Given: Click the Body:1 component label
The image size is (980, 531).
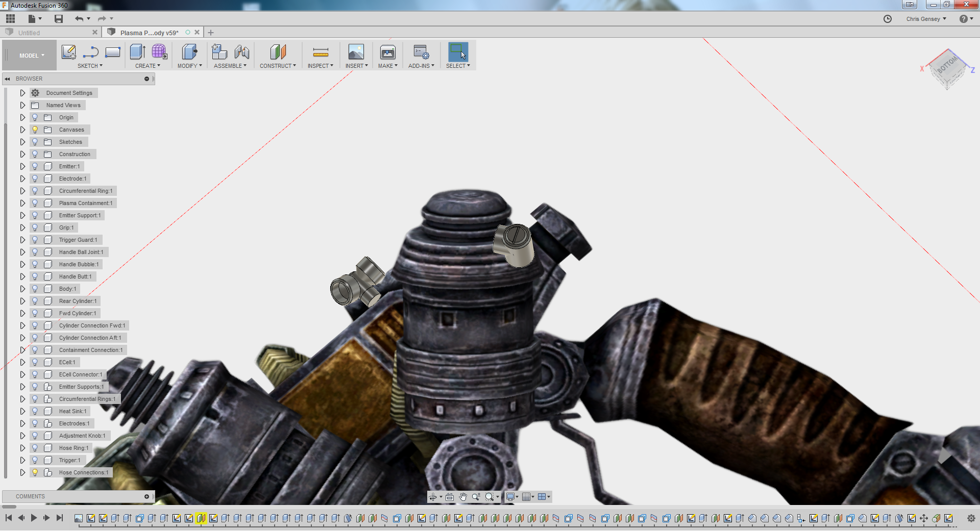Looking at the screenshot, I should click(67, 289).
